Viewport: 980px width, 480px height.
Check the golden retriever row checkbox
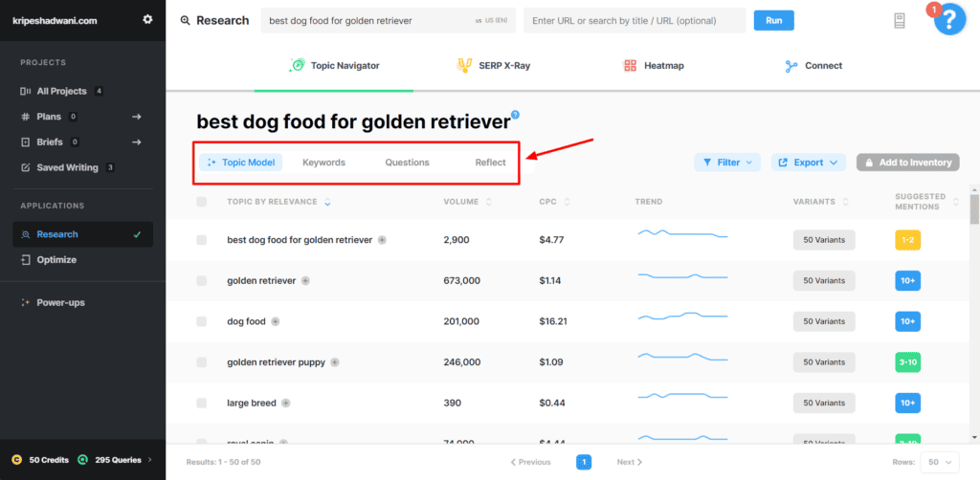click(x=201, y=281)
